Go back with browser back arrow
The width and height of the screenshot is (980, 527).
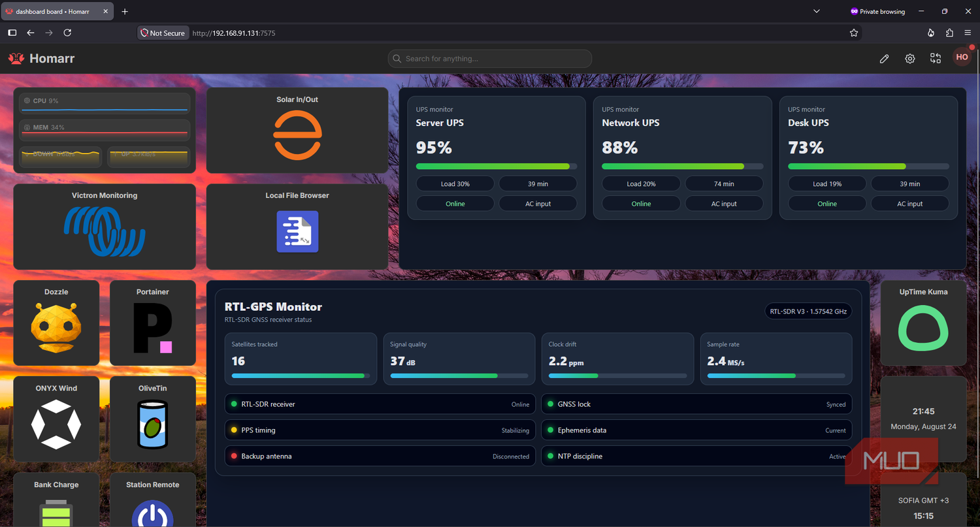[31, 33]
